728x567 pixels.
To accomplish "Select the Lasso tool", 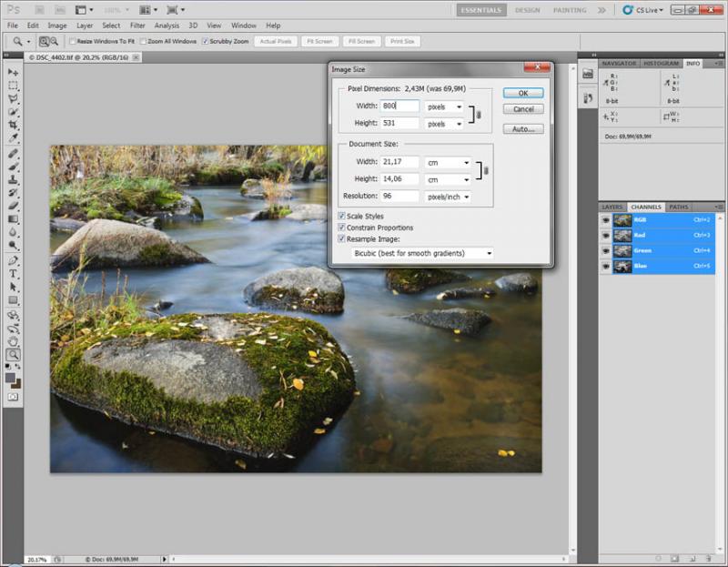I will (13, 98).
